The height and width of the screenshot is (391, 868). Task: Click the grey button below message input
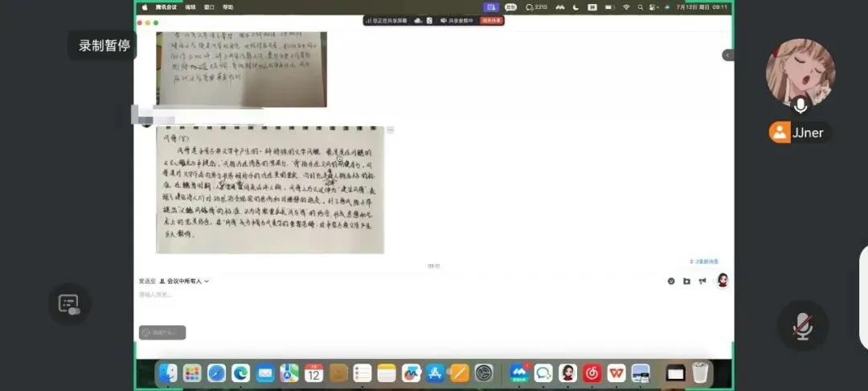pyautogui.click(x=162, y=332)
